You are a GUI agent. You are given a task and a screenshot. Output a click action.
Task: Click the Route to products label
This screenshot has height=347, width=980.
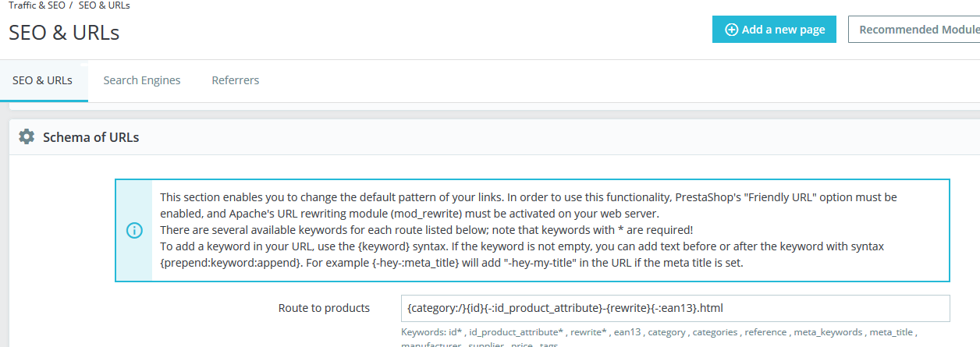coord(324,308)
